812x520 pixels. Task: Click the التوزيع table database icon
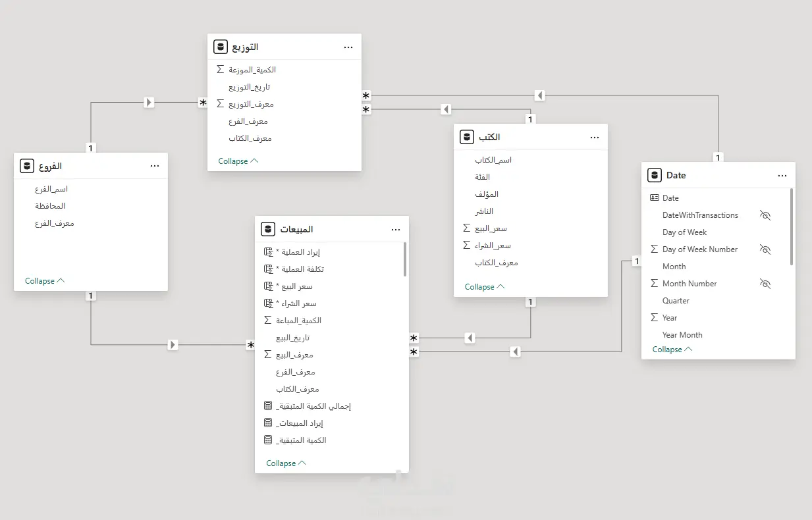(x=221, y=47)
